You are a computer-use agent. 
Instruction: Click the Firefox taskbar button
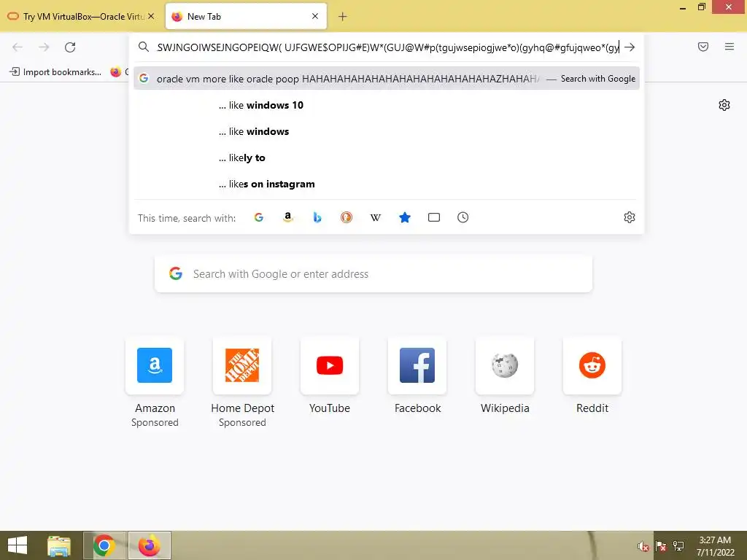(x=150, y=545)
